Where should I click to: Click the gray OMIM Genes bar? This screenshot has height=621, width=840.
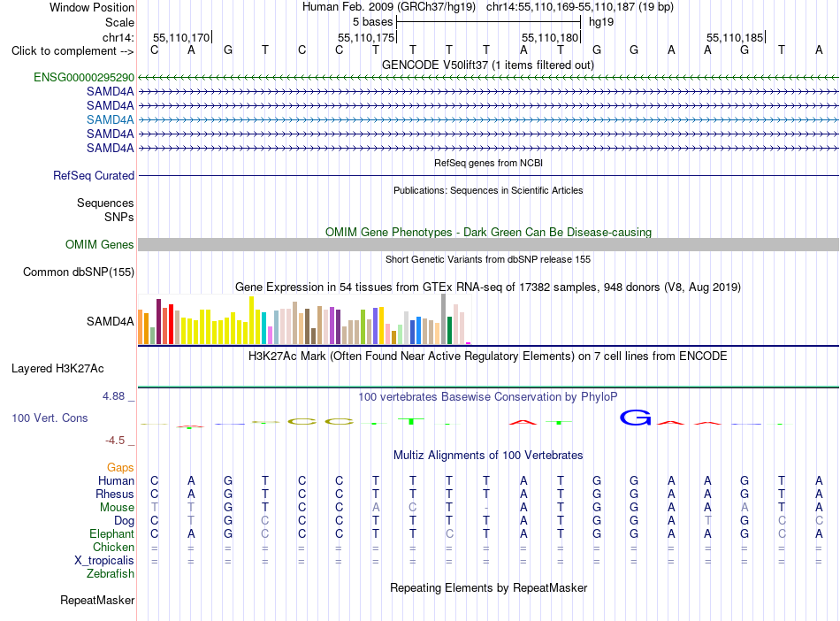coord(488,244)
